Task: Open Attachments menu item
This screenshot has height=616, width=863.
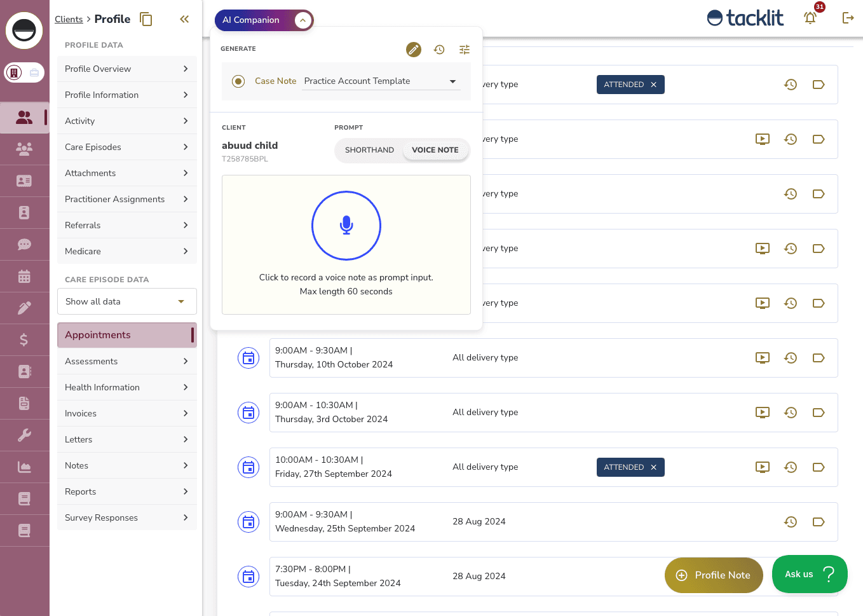Action: pyautogui.click(x=127, y=173)
